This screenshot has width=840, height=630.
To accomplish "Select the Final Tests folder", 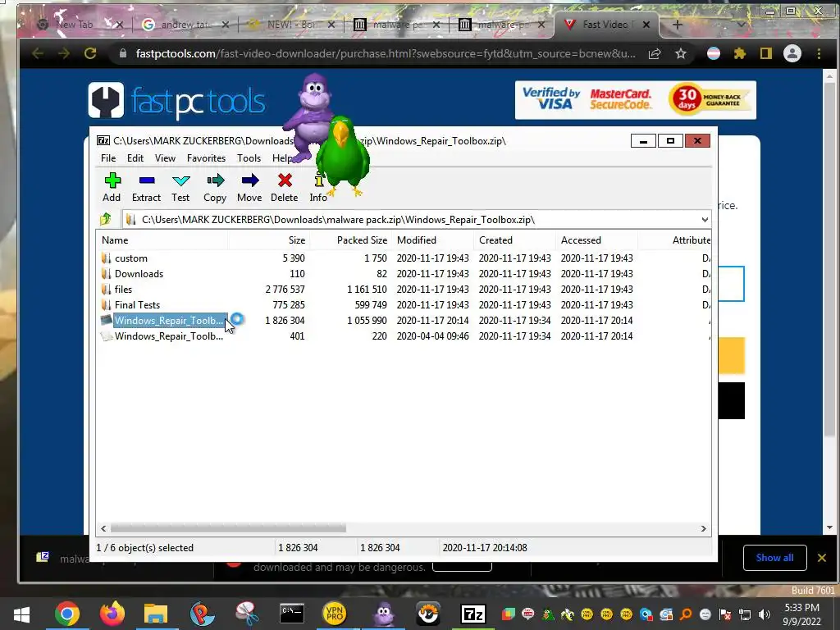I will 137,305.
